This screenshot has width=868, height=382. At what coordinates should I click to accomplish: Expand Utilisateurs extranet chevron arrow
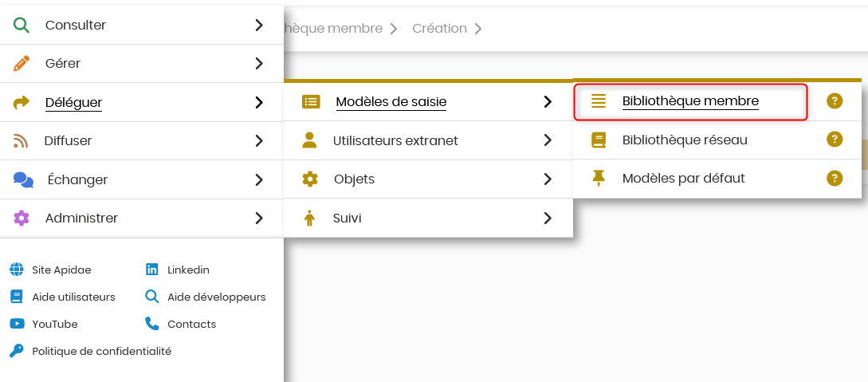point(548,140)
